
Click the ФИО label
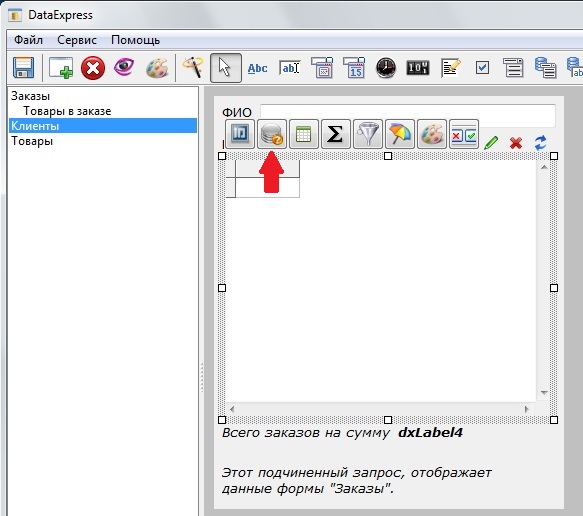[237, 112]
